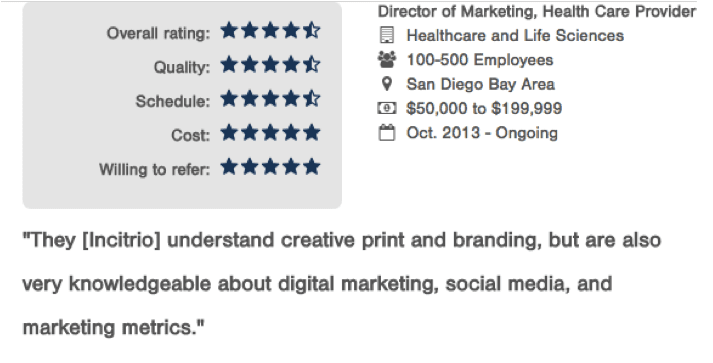Click the last star of Willing to refer
713x363 pixels.
(311, 167)
